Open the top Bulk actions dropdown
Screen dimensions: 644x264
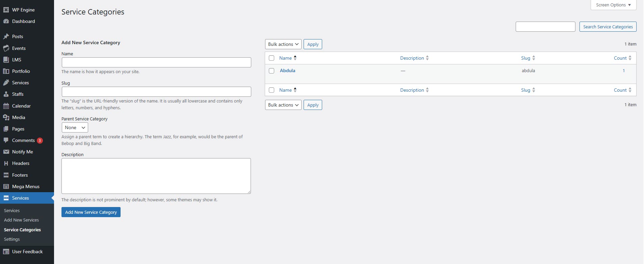(283, 44)
